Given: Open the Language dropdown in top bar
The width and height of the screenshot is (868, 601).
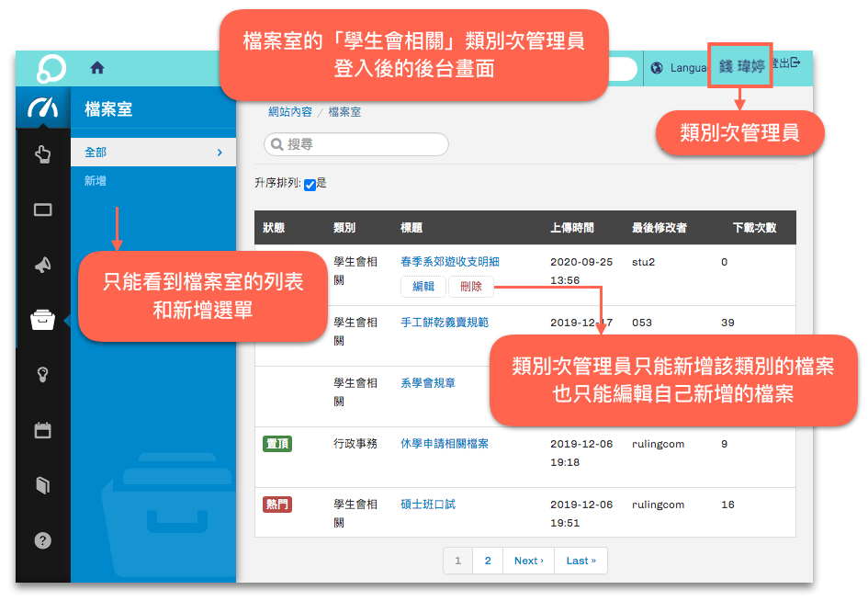Looking at the screenshot, I should (680, 68).
